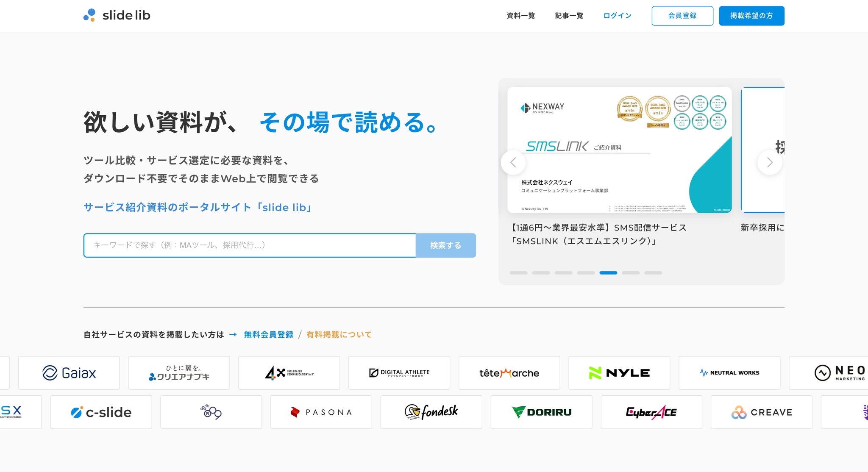Screen dimensions: 868x472
Task: Follow the 無料会員登録 link
Action: (x=269, y=335)
